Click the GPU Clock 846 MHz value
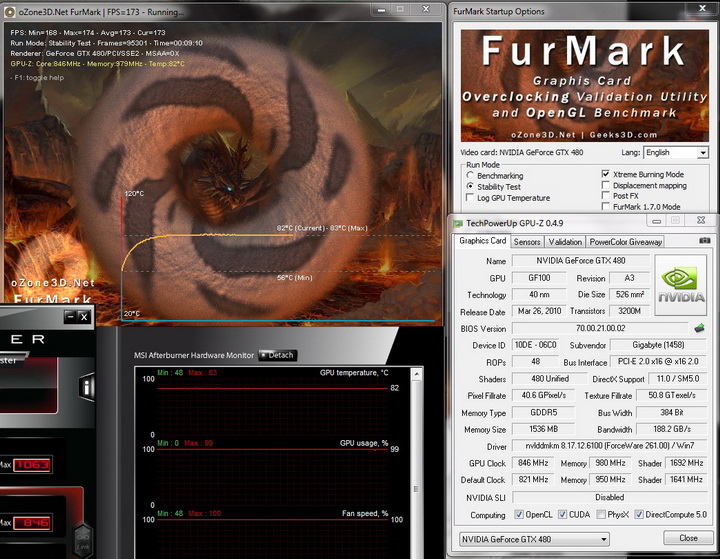The width and height of the screenshot is (720, 559). (533, 463)
